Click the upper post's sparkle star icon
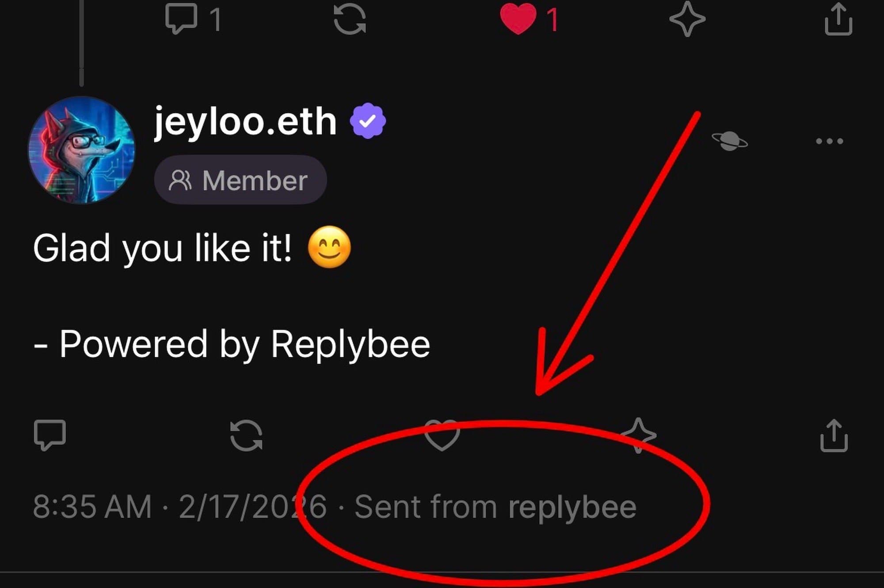The width and height of the screenshot is (884, 588). [687, 19]
